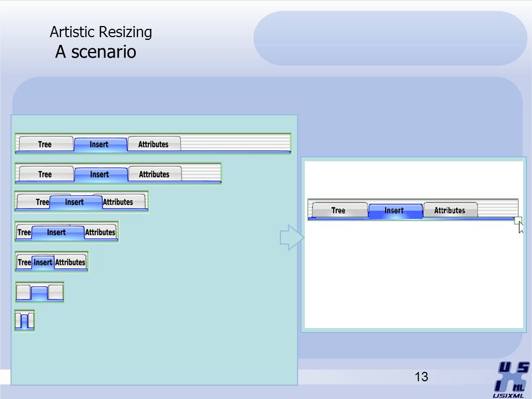Click left gray tab in the tiniest tab bar
The image size is (532, 399).
pos(18,321)
